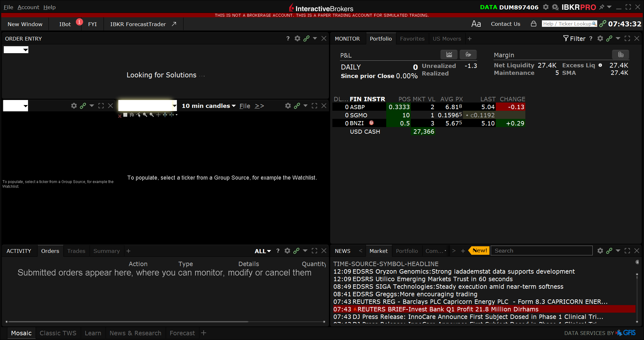Select chart toolbar crosshair plus tool

coord(158,115)
